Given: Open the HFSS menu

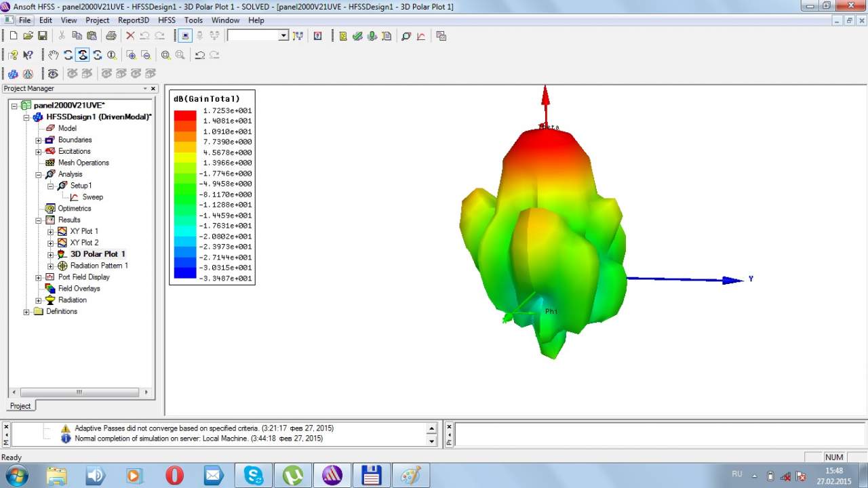Looking at the screenshot, I should click(166, 20).
